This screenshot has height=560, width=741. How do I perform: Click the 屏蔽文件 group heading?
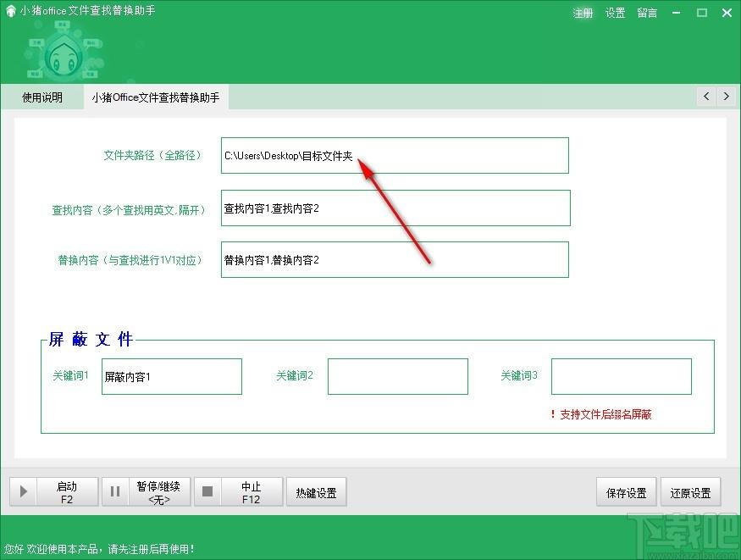pos(91,340)
